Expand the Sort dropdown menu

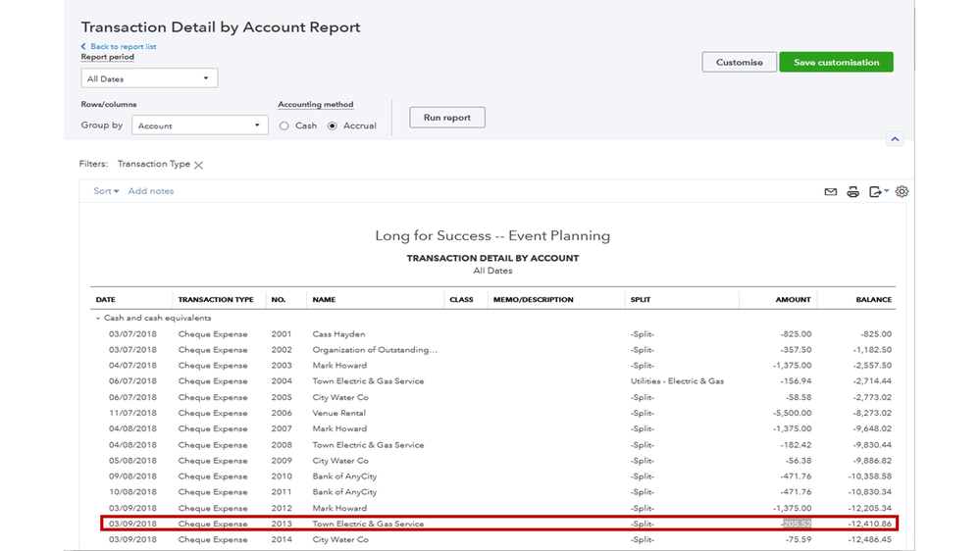click(106, 191)
